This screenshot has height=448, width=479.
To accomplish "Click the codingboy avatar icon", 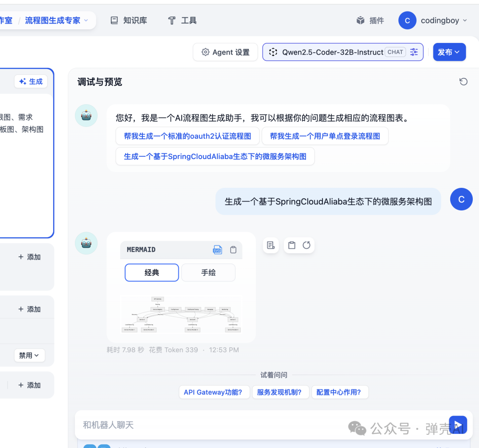I will pyautogui.click(x=407, y=20).
